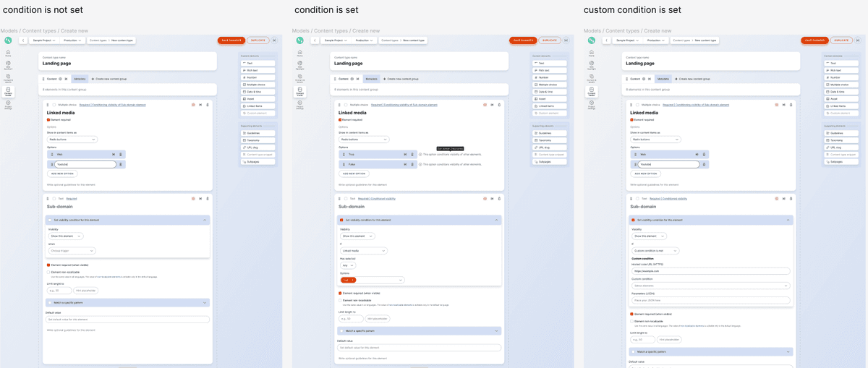
Task: Delete Linked media element in left mockup
Action: 208,105
